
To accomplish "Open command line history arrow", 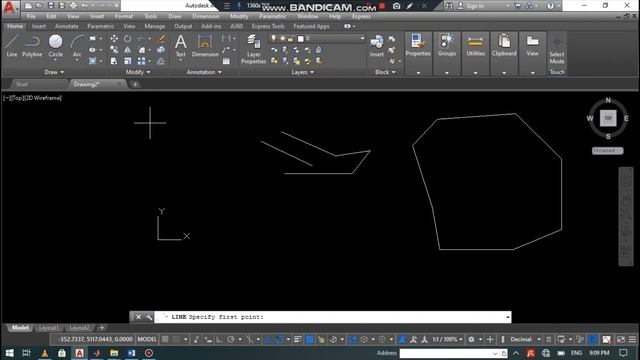I will tap(507, 317).
